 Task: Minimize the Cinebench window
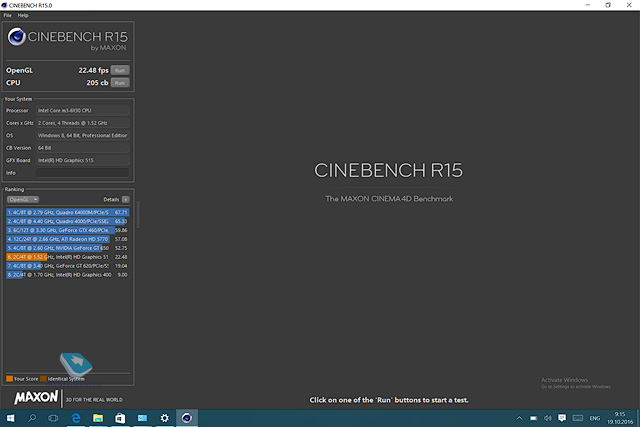(x=588, y=5)
